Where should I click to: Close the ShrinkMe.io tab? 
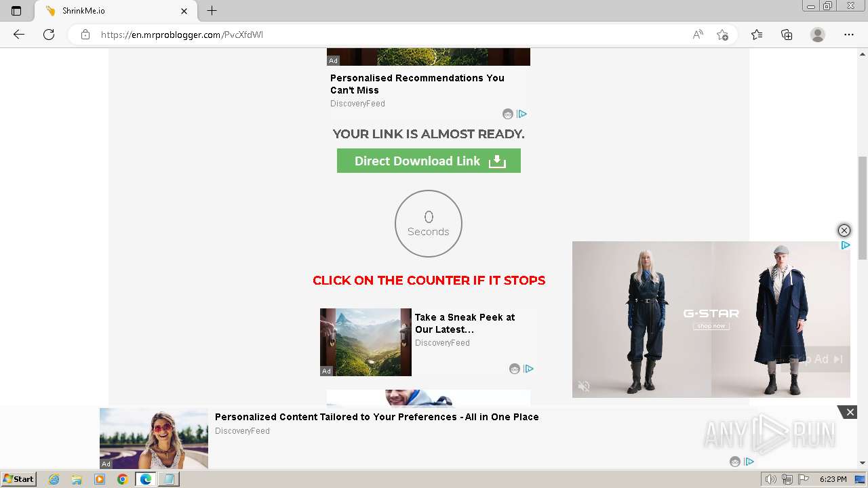(184, 11)
